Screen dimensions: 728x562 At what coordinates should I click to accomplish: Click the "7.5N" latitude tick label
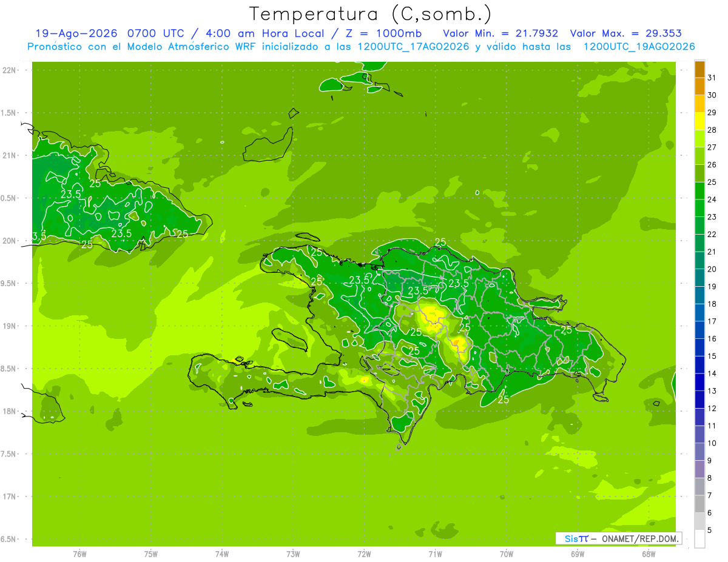pos(10,453)
